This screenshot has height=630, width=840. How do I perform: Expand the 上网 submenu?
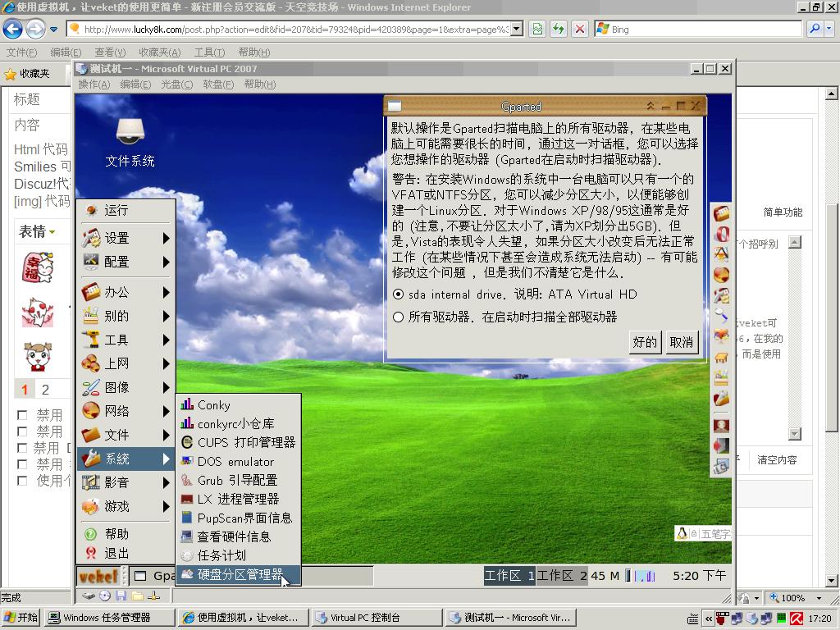coord(126,363)
